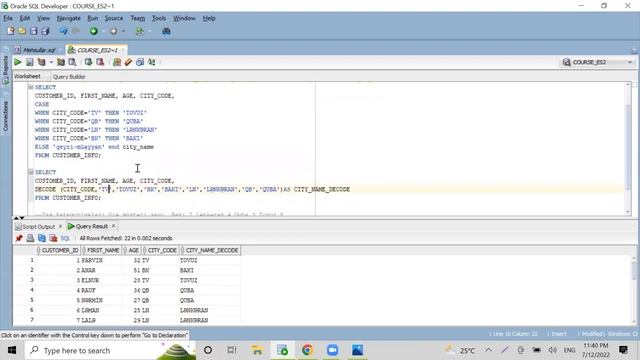Run Statement with the green play icon
This screenshot has width=640, height=360.
[x=18, y=62]
